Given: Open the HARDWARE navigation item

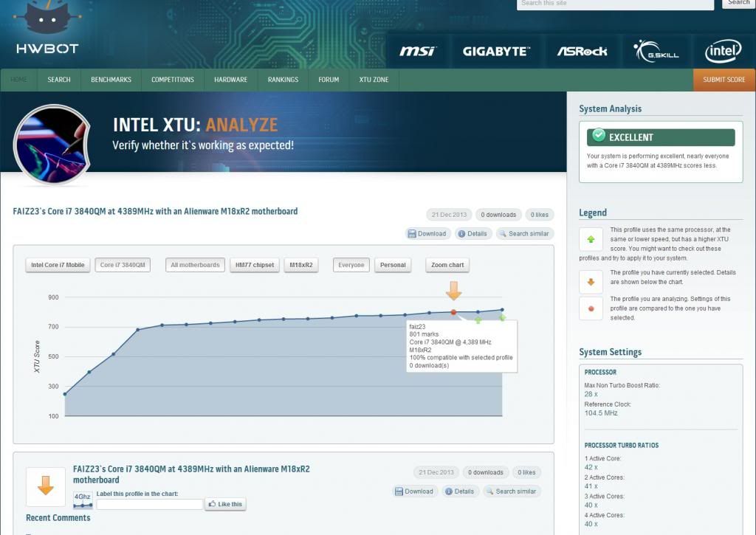Looking at the screenshot, I should (230, 80).
